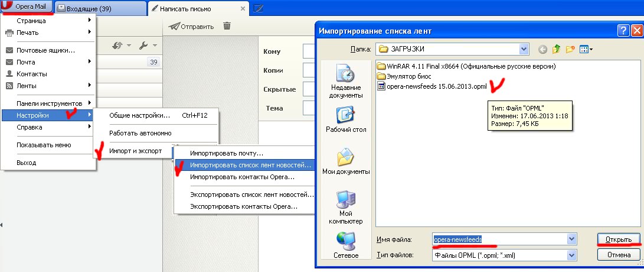
Task: Open the Почта submenu
Action: 48,62
